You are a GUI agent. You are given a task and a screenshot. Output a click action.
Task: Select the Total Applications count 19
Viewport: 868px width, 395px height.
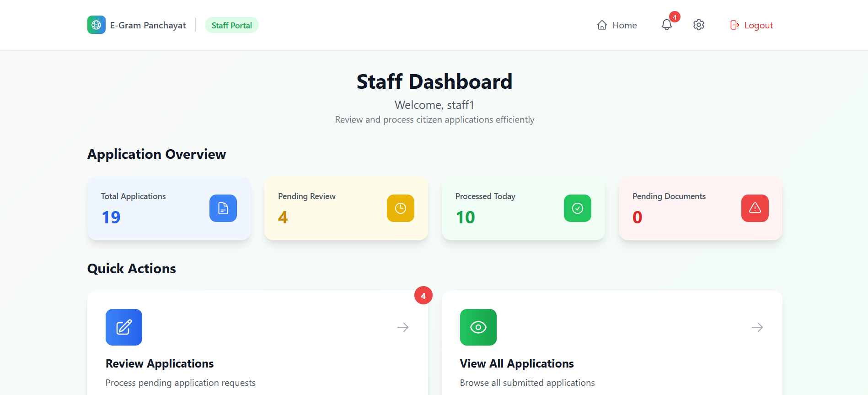click(111, 217)
